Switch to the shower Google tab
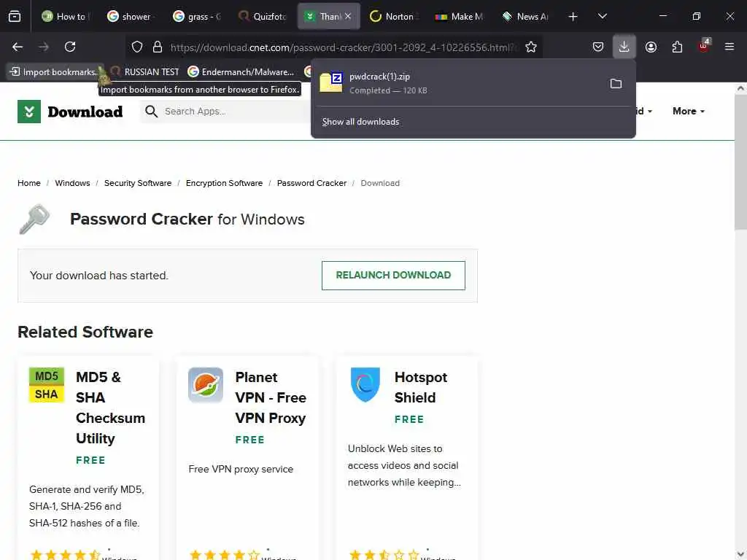This screenshot has height=560, width=747. tap(130, 16)
